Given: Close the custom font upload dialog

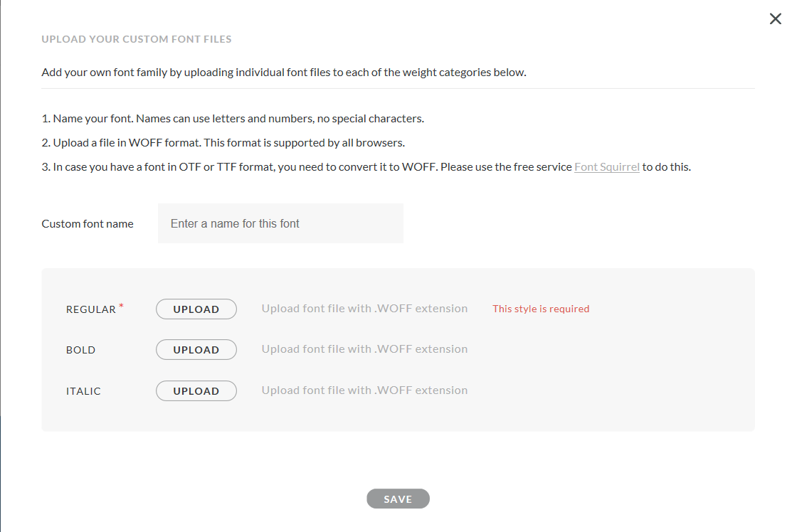Looking at the screenshot, I should click(x=776, y=19).
